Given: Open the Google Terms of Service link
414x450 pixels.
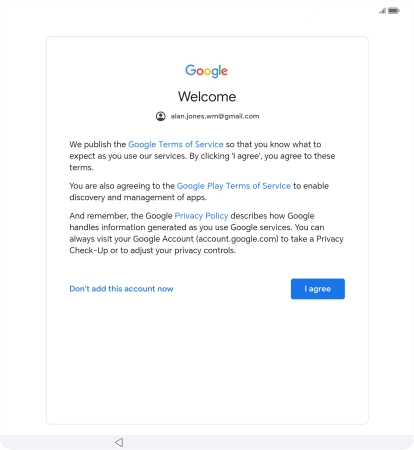Looking at the screenshot, I should (x=176, y=144).
